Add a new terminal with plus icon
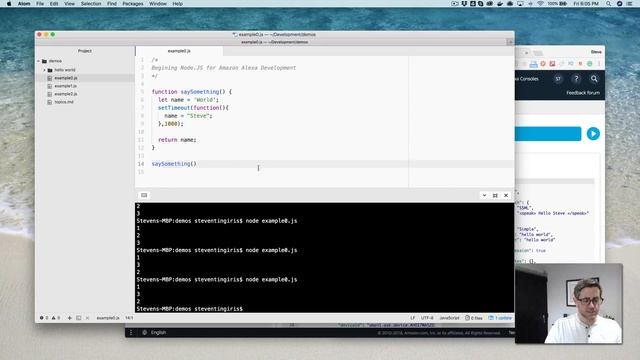This screenshot has height=360, width=640. 69,318
